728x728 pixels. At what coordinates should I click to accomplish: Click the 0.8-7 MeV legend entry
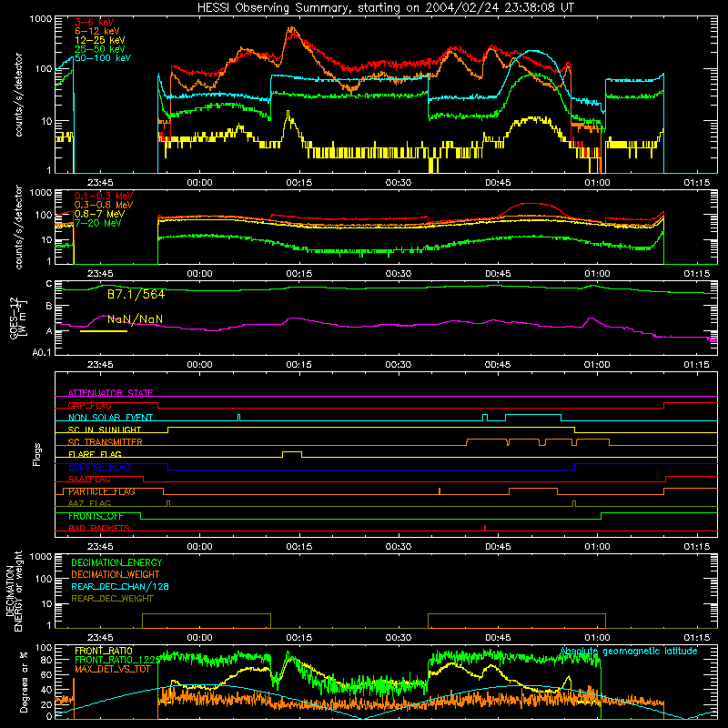[x=100, y=214]
